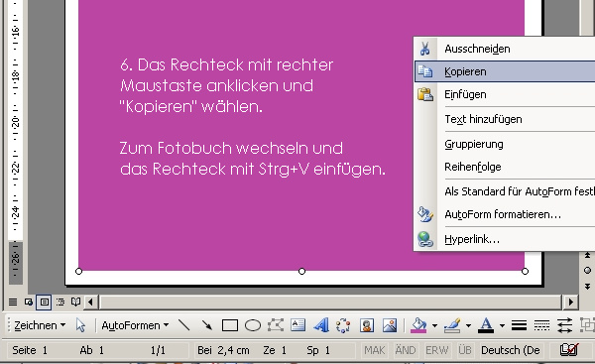Insert WordArt from drawing toolbar
The height and width of the screenshot is (364, 595).
click(x=321, y=325)
